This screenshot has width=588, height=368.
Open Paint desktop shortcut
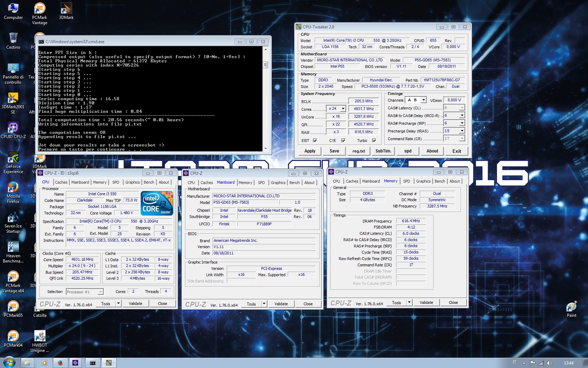pyautogui.click(x=572, y=309)
